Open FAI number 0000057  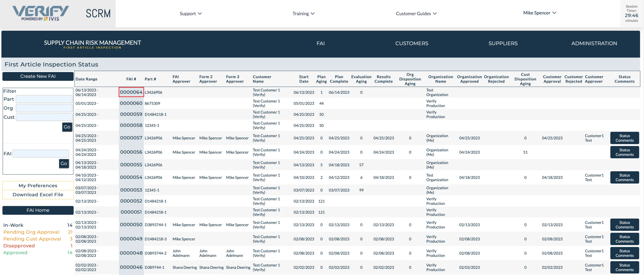131,138
